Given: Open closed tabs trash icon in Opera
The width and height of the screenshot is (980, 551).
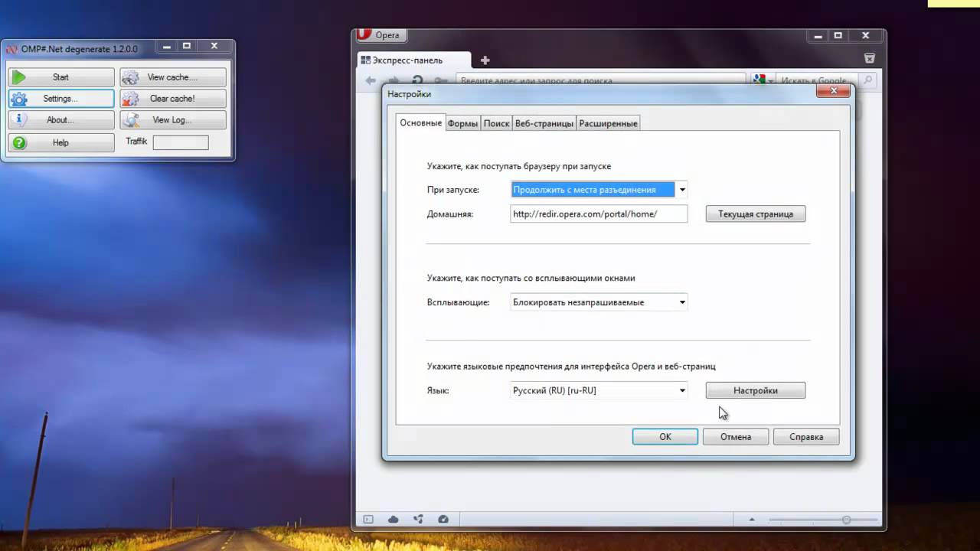Looking at the screenshot, I should (x=870, y=59).
